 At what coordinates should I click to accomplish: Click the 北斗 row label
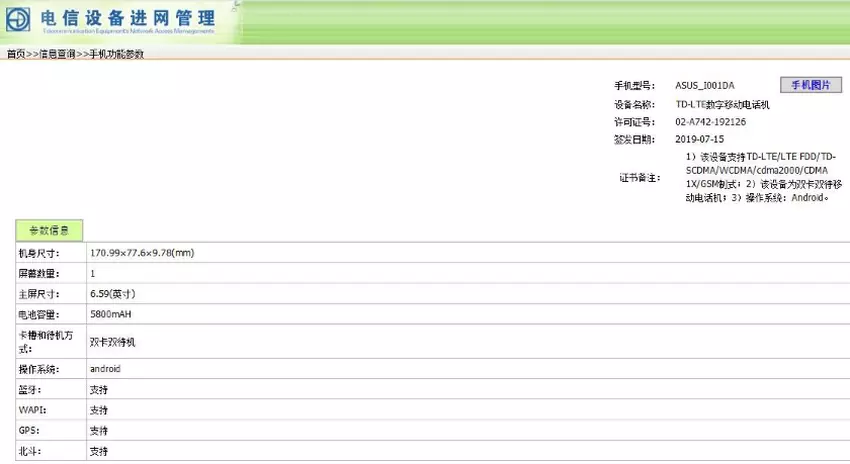[x=30, y=451]
